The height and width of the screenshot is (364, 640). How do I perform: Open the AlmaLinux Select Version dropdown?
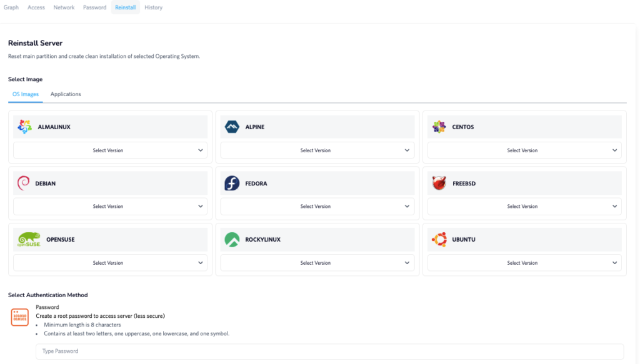click(x=110, y=150)
